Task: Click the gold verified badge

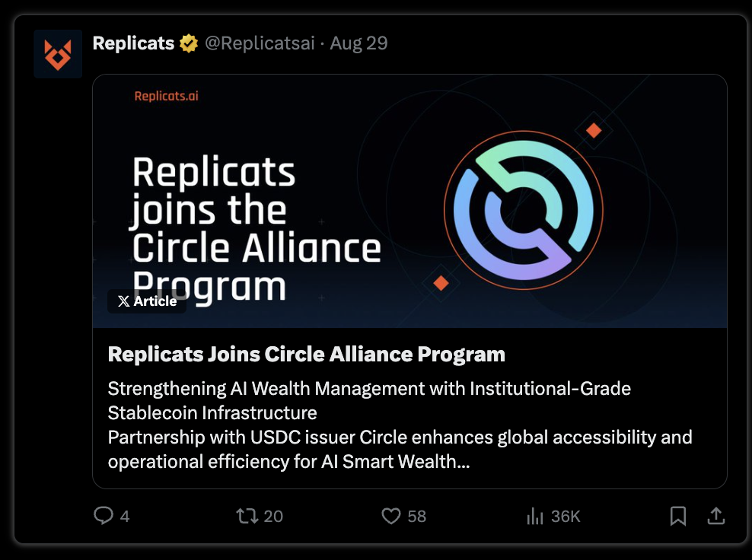Action: tap(189, 43)
